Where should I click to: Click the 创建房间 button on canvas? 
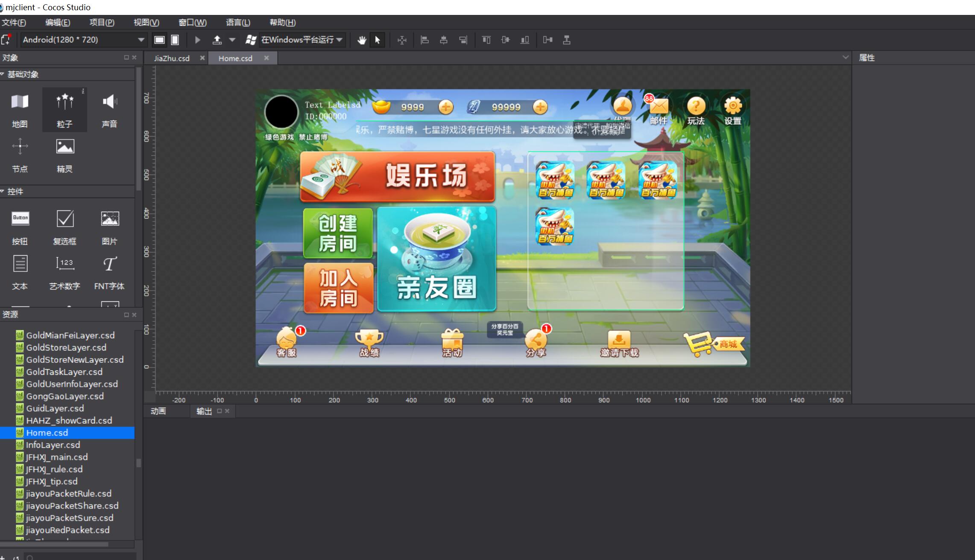338,233
